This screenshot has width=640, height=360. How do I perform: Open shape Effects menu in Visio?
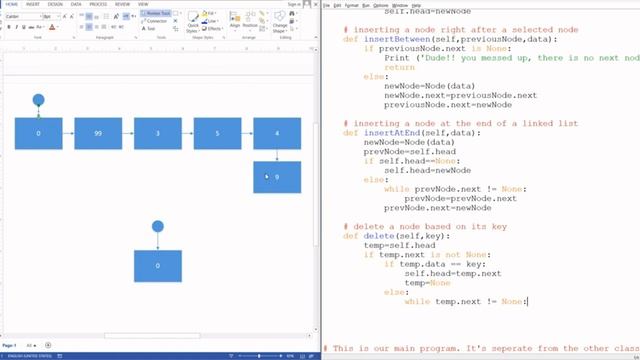pyautogui.click(x=212, y=29)
